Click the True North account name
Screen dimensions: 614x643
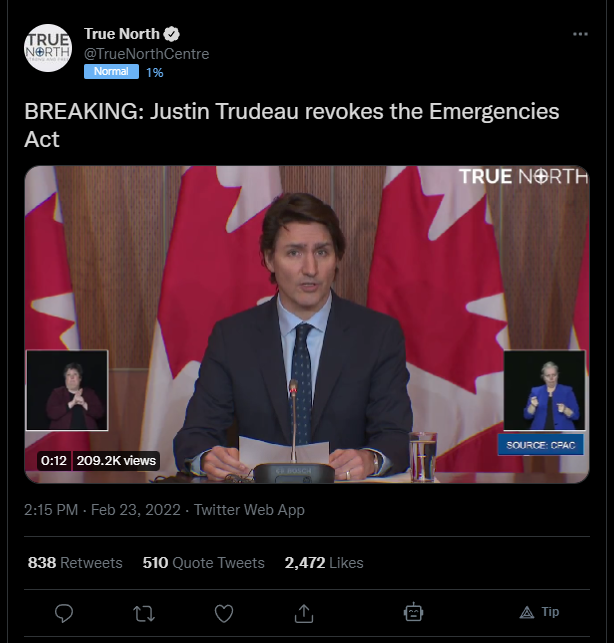pos(122,34)
